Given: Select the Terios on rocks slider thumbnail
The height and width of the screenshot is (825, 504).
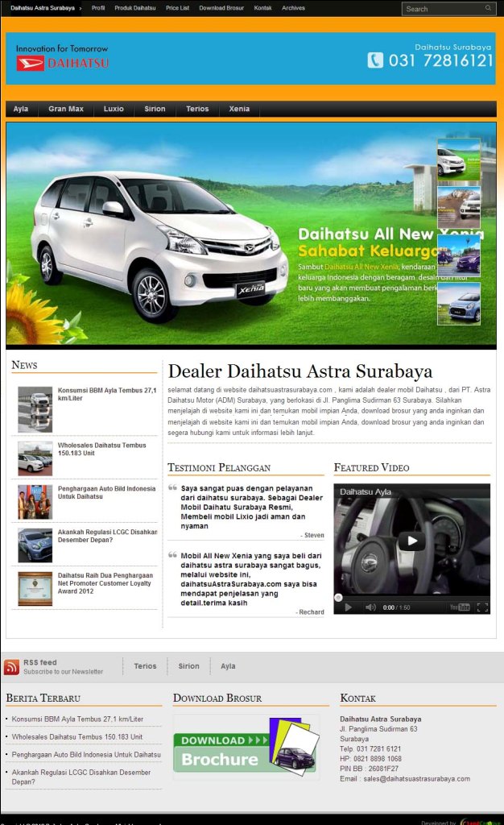Looking at the screenshot, I should pos(459,207).
